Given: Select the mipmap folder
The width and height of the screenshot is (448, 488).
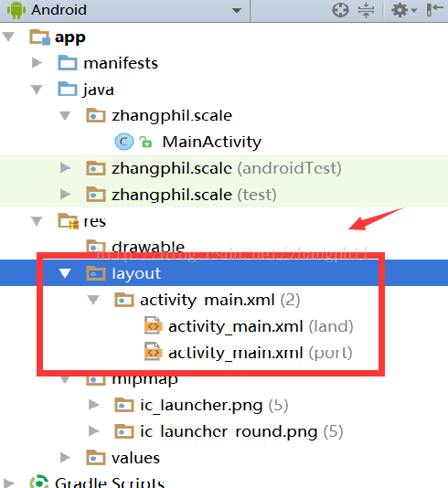Looking at the screenshot, I should pos(144,380).
